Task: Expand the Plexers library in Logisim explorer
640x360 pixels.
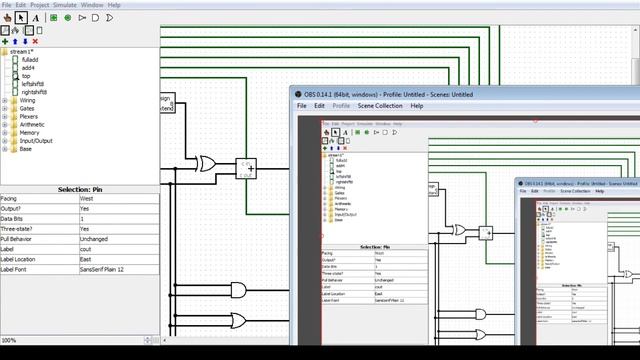Action: 5,117
